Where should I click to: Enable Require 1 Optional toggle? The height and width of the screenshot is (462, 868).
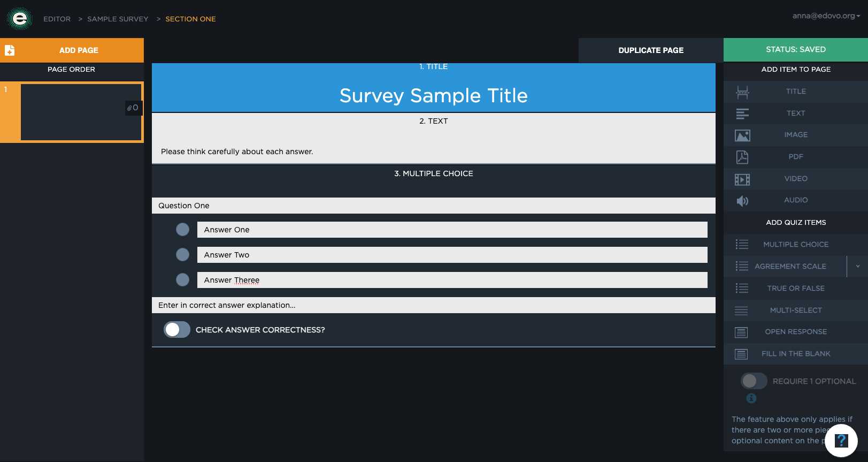coord(754,381)
